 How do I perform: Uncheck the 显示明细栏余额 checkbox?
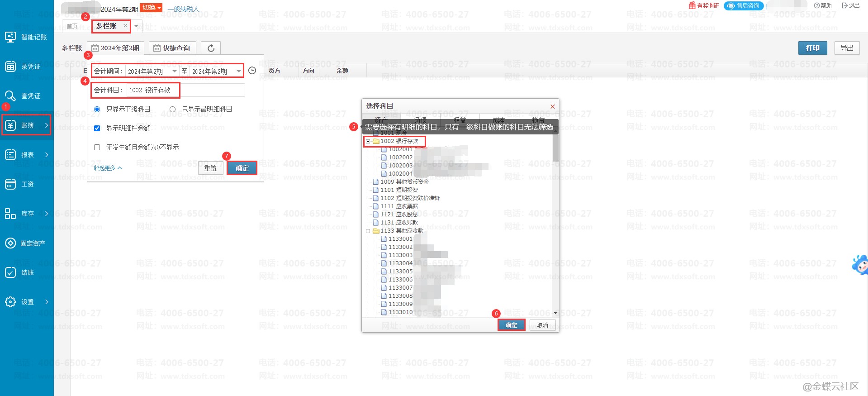coord(97,128)
